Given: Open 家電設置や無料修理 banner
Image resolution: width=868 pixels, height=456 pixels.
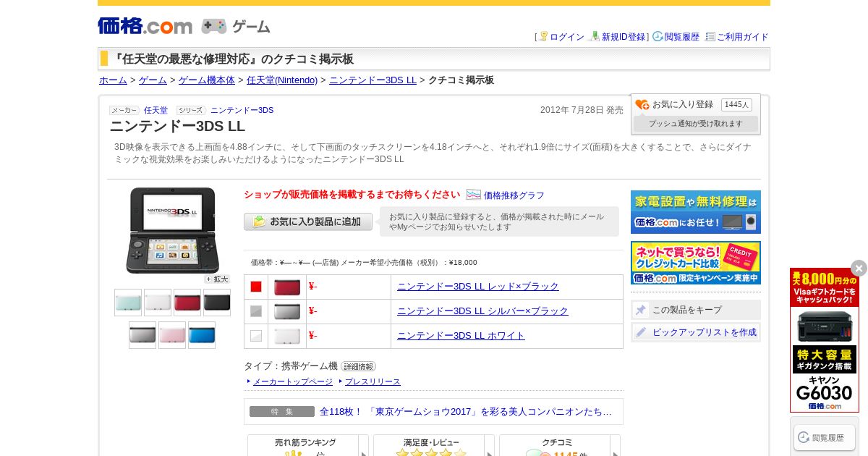Looking at the screenshot, I should coord(696,211).
